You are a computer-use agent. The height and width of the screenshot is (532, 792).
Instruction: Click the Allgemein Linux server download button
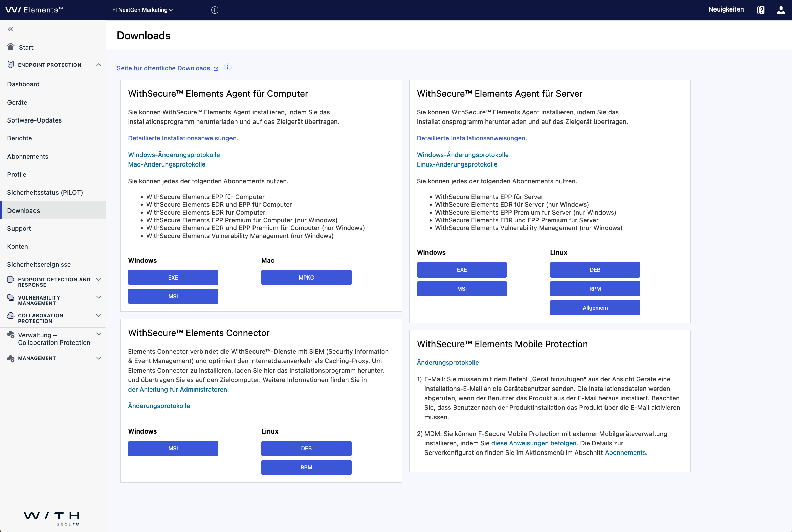595,308
